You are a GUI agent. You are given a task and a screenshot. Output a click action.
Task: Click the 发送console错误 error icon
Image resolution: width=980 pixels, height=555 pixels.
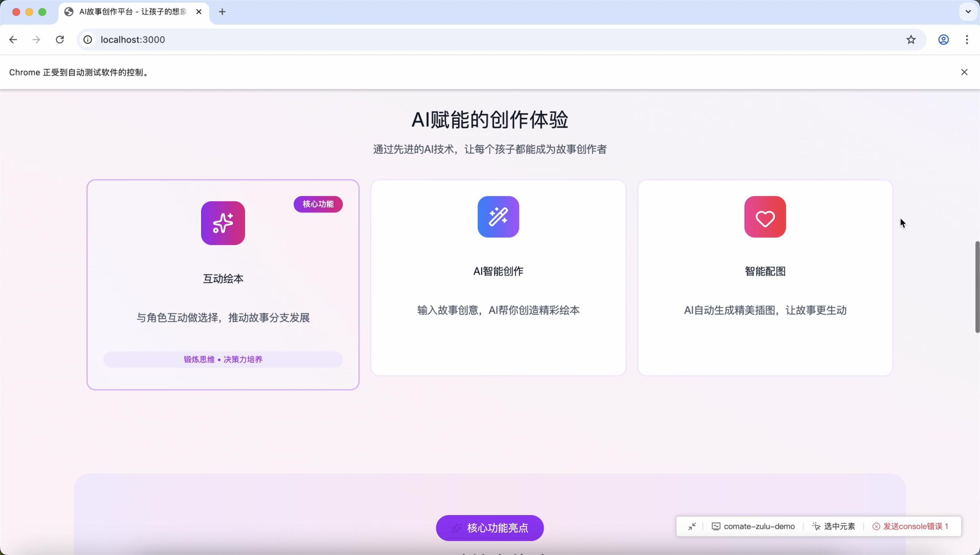[x=877, y=526]
